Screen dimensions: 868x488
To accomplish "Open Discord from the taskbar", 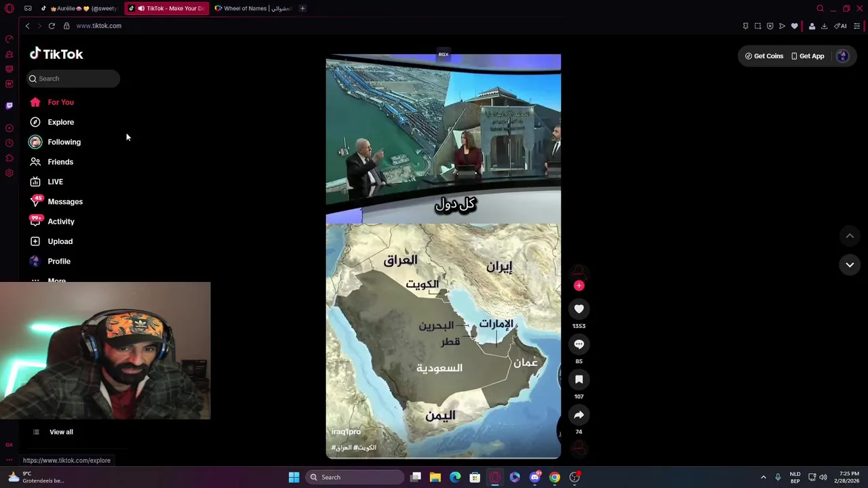I will [535, 477].
